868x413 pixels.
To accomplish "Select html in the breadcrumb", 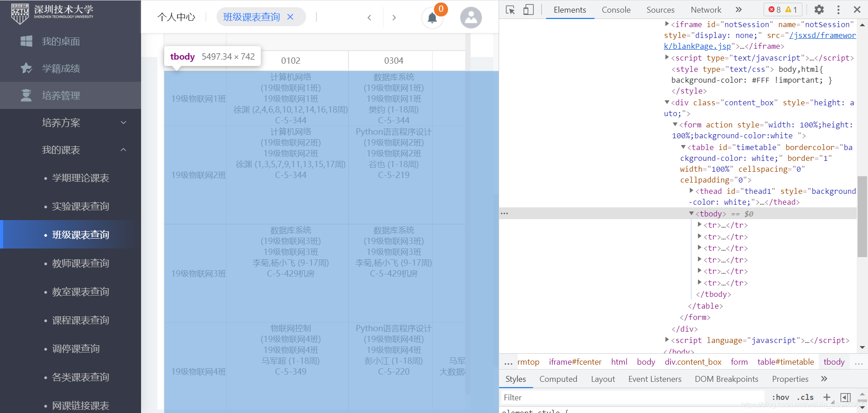I will pos(619,362).
